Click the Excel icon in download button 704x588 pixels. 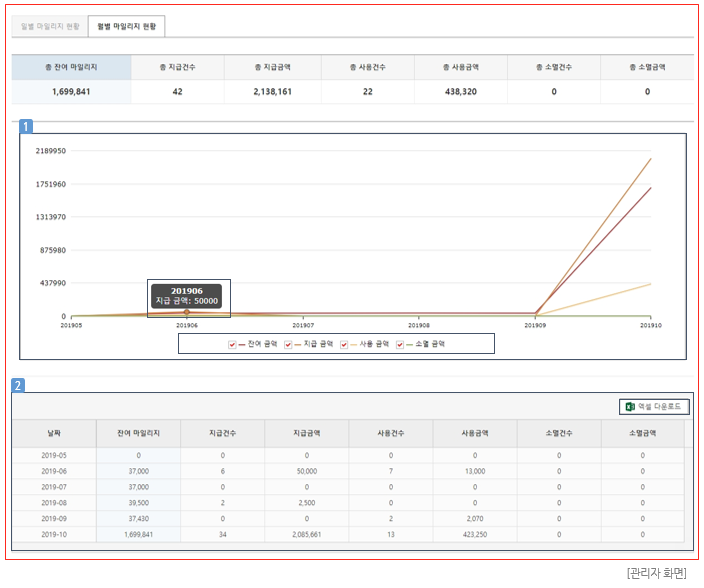630,407
